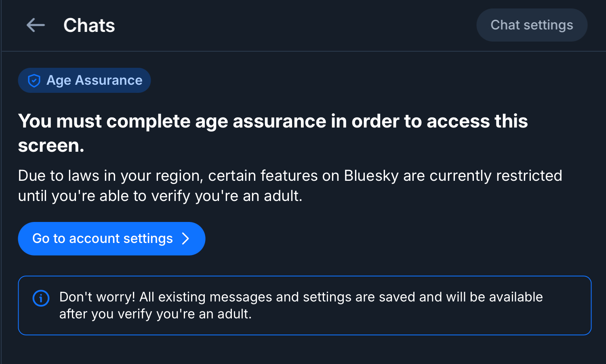606x364 pixels.
Task: Click the 'Don't worry!' notice text
Action: [301, 297]
